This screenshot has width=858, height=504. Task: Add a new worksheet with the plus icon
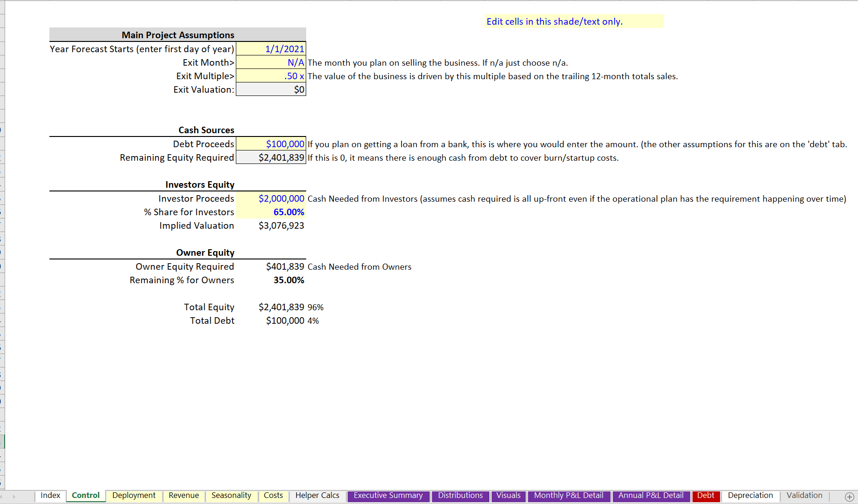(x=849, y=496)
